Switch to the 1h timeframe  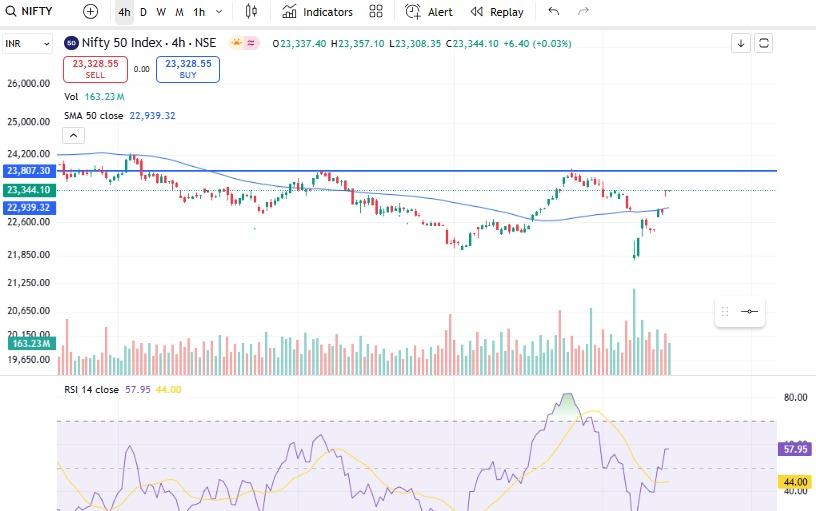pos(199,12)
